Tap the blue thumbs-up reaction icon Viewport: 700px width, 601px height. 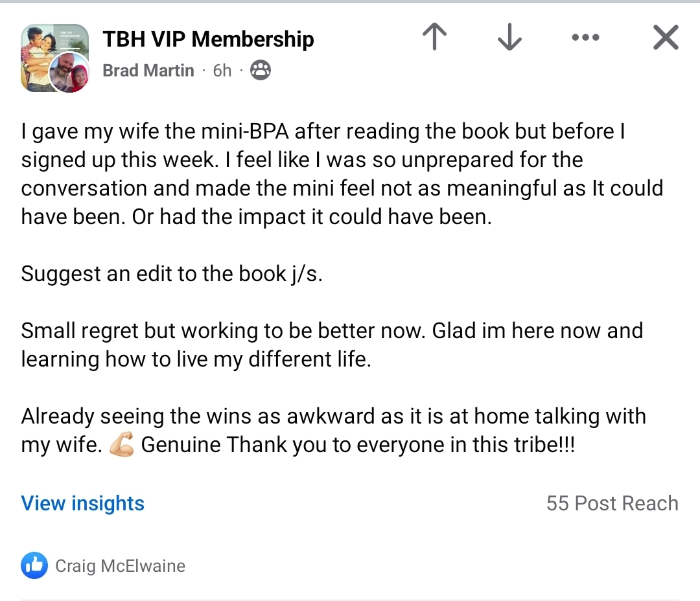tap(34, 566)
